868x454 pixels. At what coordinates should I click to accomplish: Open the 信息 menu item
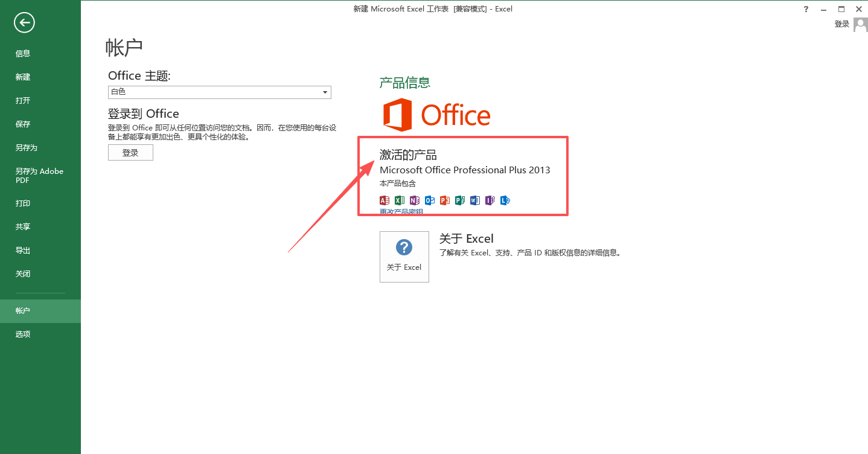point(23,53)
